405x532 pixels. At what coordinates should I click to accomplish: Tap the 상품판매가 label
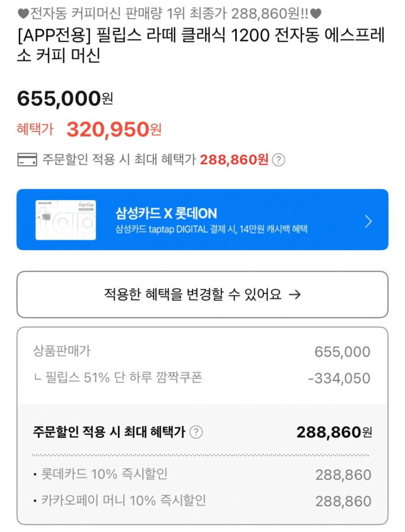62,351
